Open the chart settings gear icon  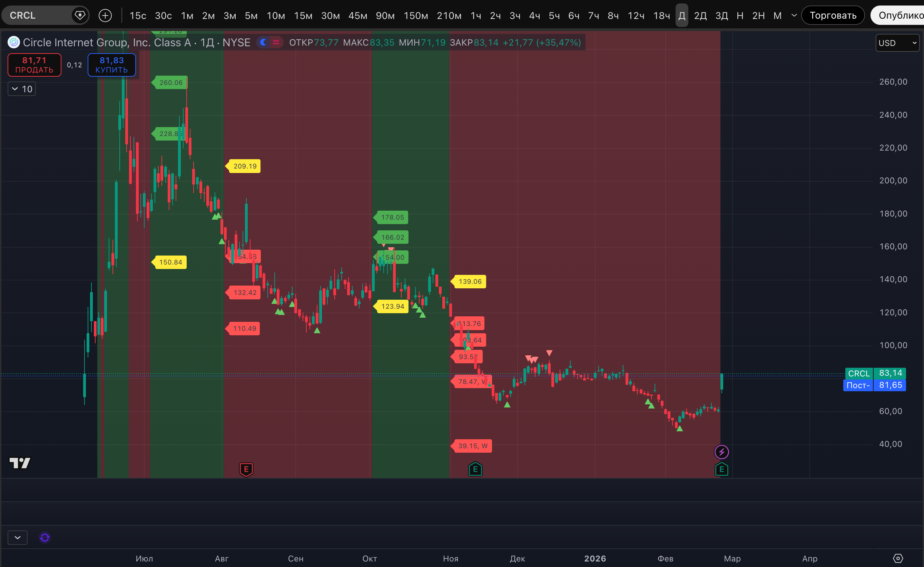898,558
